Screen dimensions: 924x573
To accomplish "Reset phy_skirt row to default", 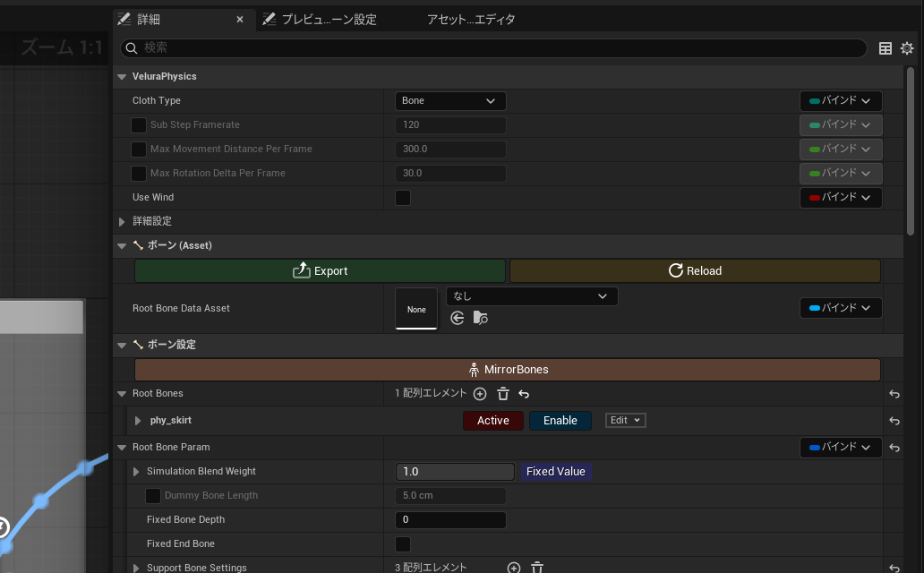I will 894,420.
